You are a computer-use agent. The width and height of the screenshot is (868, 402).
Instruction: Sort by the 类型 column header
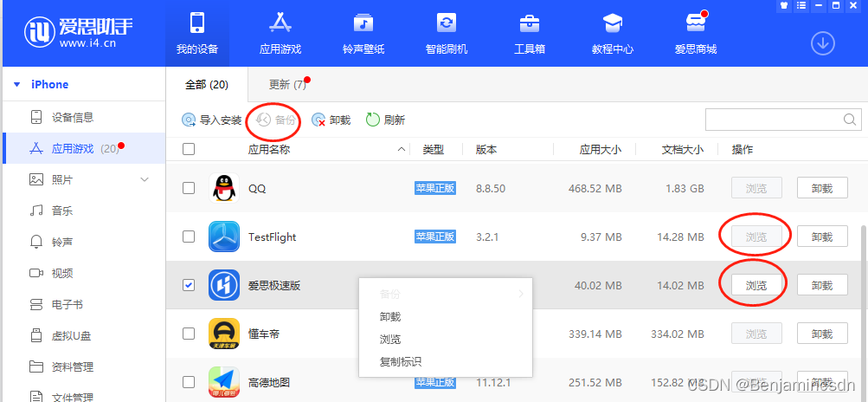pyautogui.click(x=434, y=149)
